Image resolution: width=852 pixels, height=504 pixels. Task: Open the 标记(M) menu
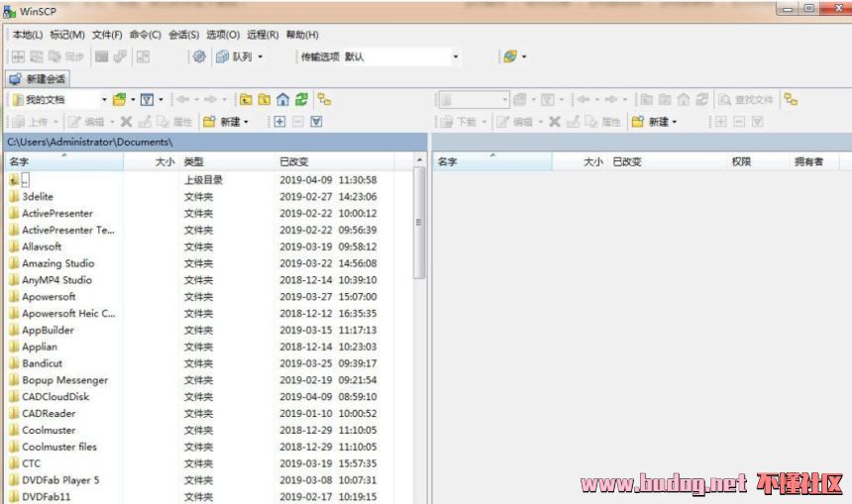[67, 35]
